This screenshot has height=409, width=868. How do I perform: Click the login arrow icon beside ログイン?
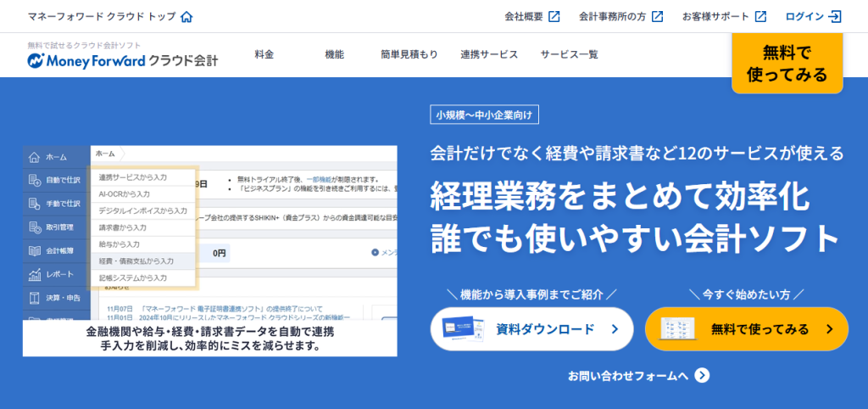pyautogui.click(x=835, y=16)
